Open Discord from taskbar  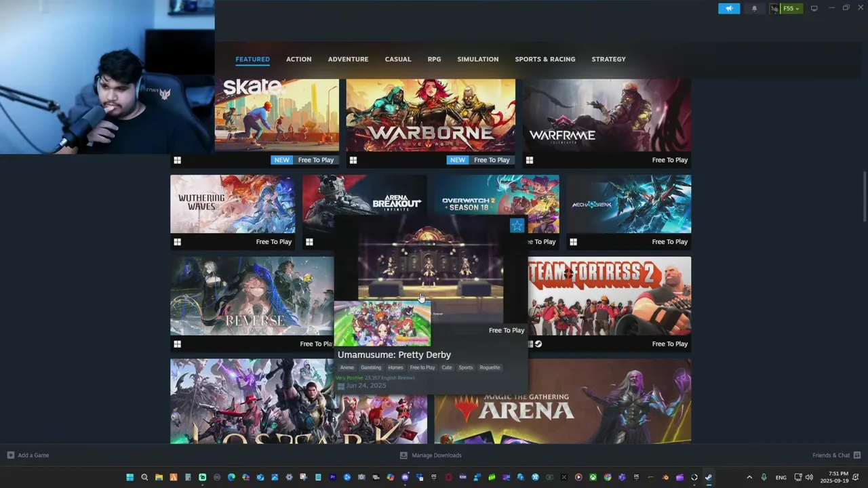[405, 477]
